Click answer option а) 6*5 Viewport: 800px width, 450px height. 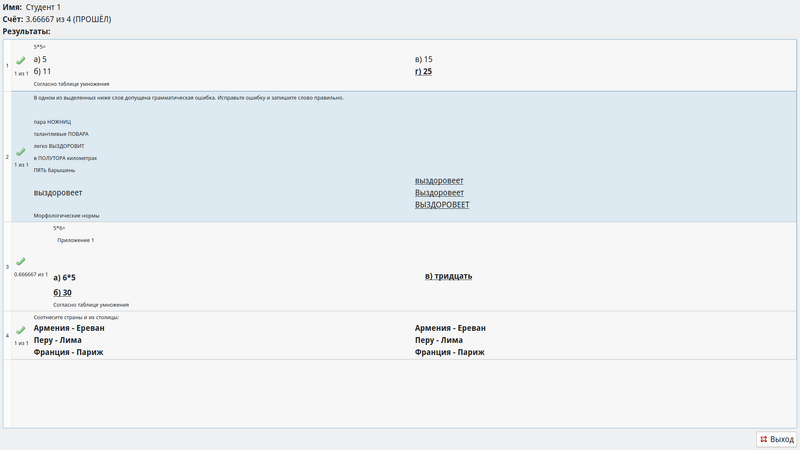point(64,277)
